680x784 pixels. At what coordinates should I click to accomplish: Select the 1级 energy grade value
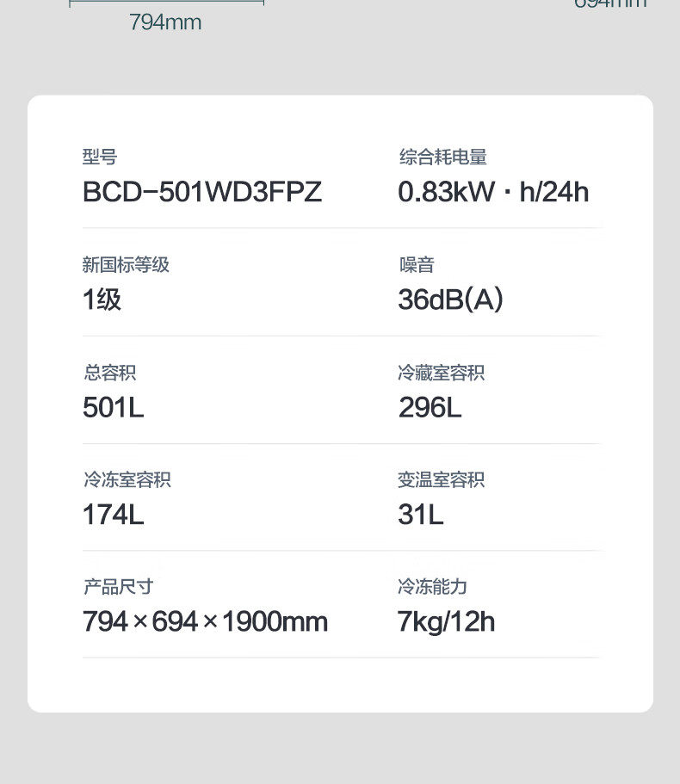click(102, 299)
